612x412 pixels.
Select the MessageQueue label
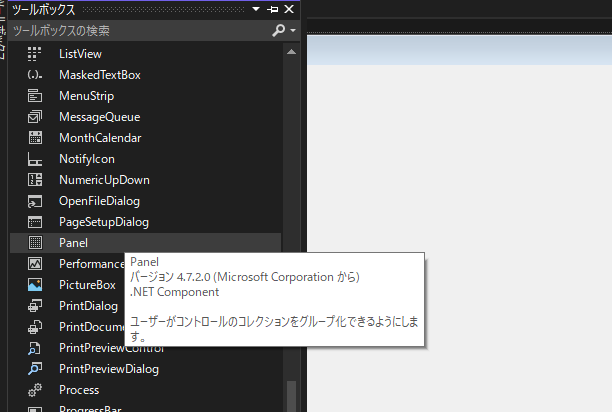coord(100,117)
